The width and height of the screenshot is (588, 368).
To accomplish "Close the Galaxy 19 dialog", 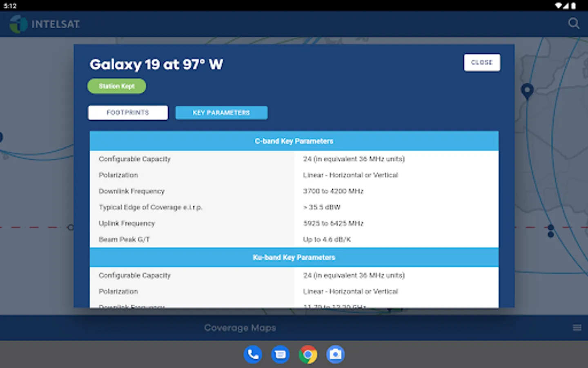I will point(482,63).
